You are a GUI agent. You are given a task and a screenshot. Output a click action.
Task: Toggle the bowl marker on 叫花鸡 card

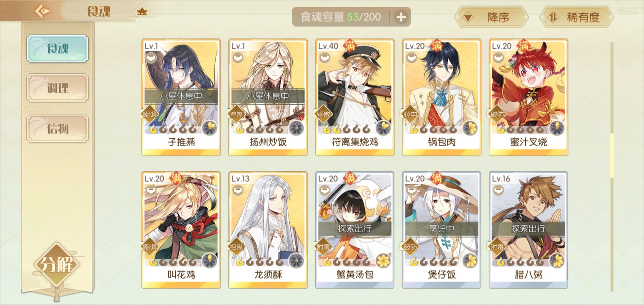click(x=151, y=191)
